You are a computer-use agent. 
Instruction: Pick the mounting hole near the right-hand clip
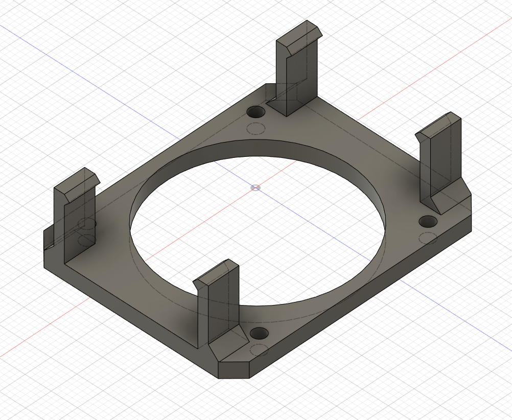click(x=428, y=221)
